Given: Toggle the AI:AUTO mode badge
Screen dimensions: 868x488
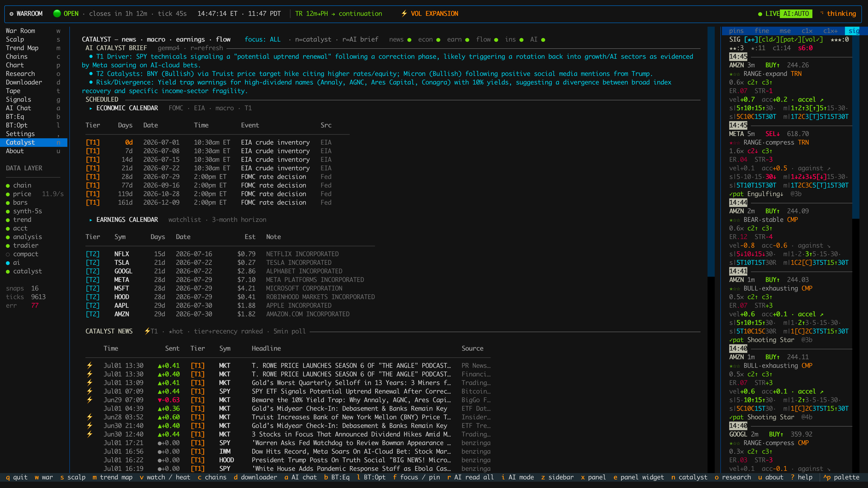Looking at the screenshot, I should [x=796, y=14].
